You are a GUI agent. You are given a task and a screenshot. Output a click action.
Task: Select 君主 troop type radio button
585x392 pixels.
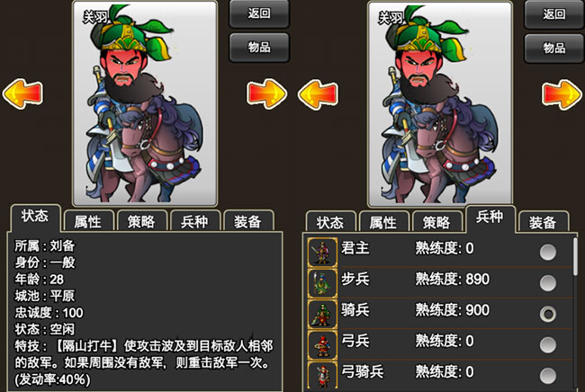[548, 253]
